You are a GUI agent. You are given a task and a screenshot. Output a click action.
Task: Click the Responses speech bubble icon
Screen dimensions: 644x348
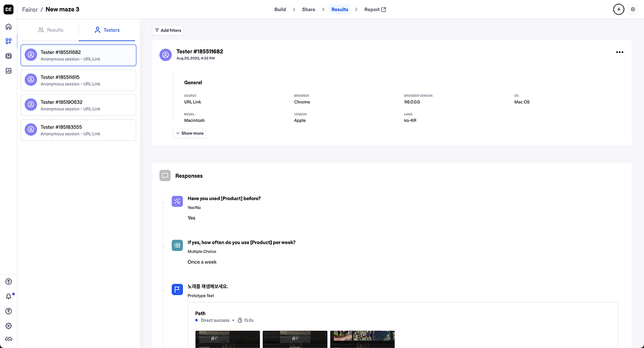[165, 176]
